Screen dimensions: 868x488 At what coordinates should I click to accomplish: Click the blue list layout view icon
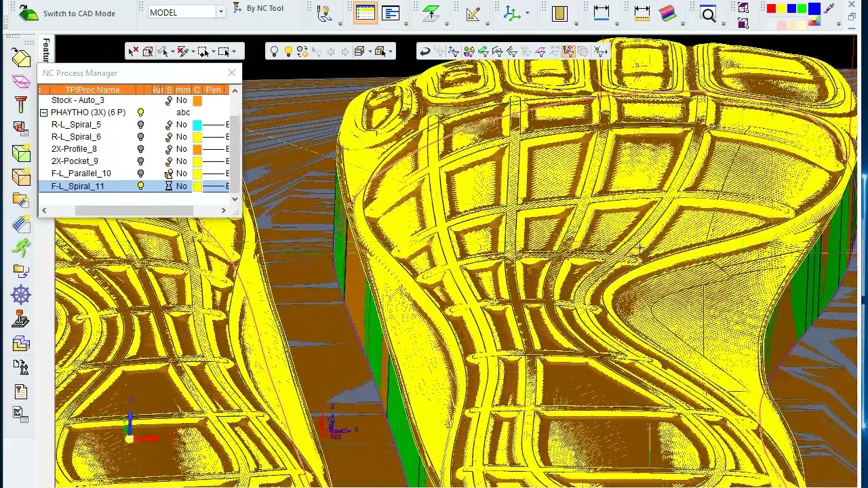click(x=391, y=13)
